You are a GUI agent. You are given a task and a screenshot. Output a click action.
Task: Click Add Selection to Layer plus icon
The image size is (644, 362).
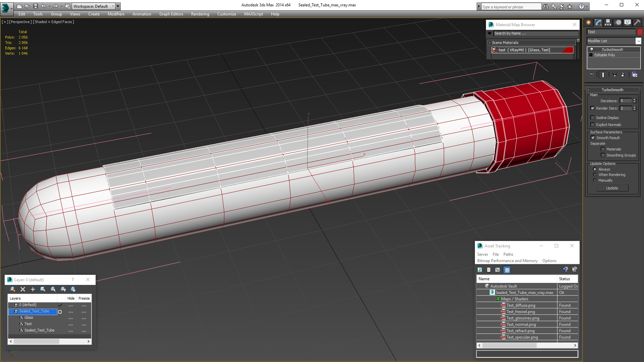coord(33,289)
